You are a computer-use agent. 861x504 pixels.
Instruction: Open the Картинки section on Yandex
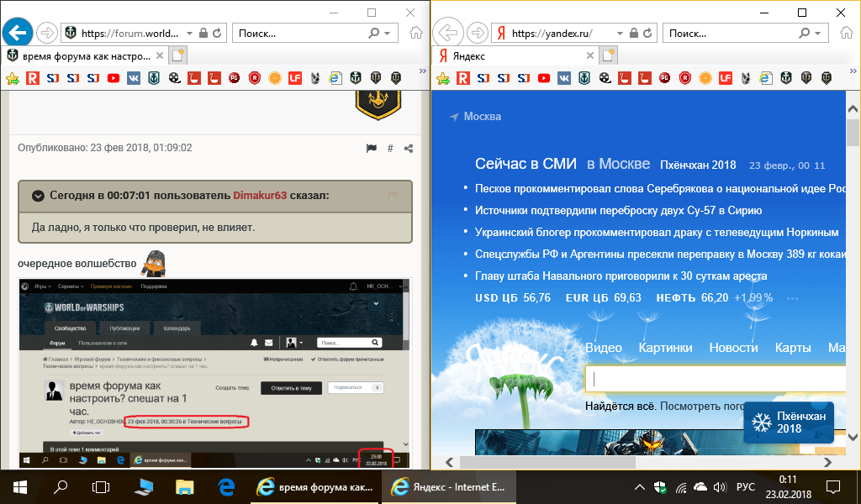coord(666,348)
